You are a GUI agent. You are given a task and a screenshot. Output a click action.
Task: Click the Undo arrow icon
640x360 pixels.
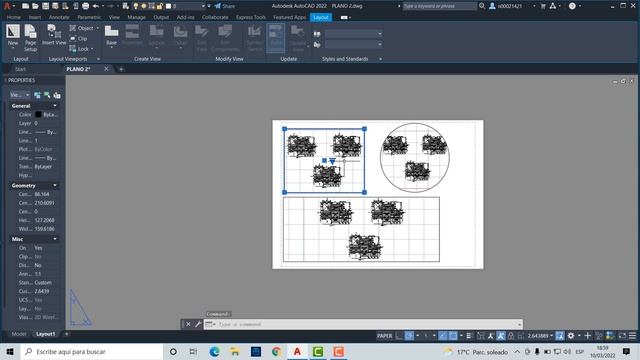96,6
